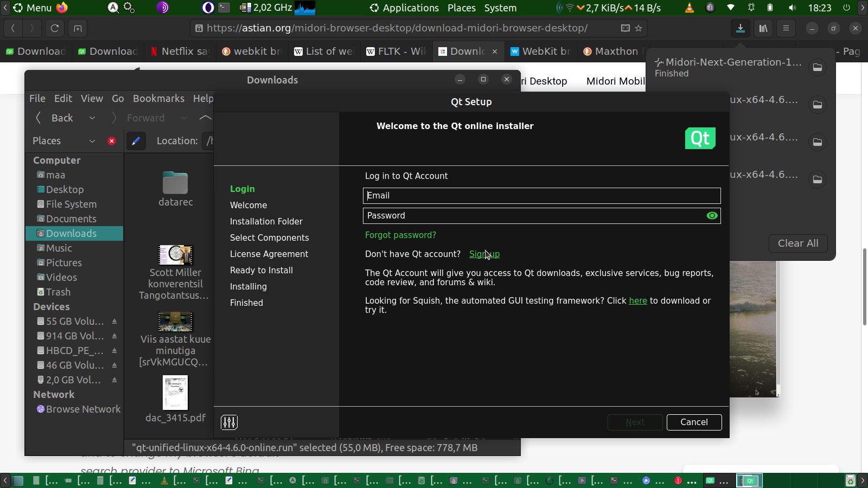Select the Viis aastat kuue video thumbnail
Image resolution: width=868 pixels, height=488 pixels.
(x=175, y=322)
